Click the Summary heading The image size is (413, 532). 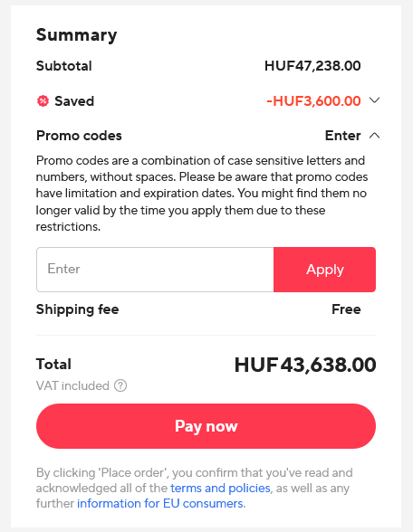[76, 35]
